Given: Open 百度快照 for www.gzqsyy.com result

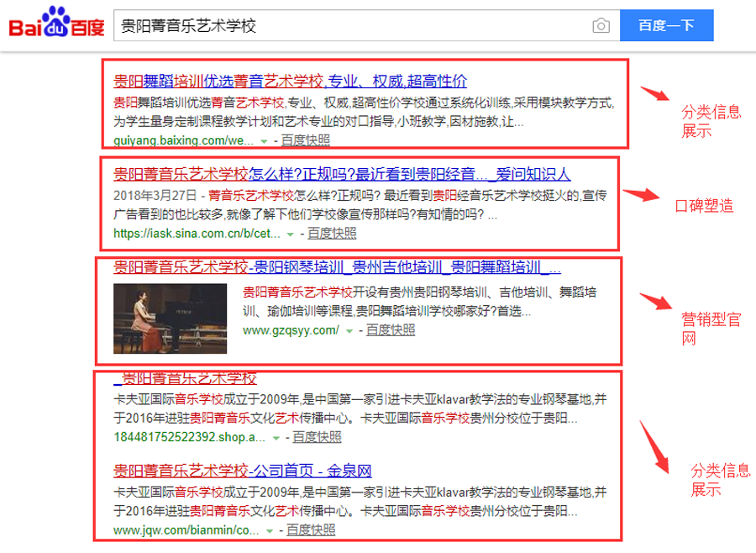Looking at the screenshot, I should [x=391, y=330].
